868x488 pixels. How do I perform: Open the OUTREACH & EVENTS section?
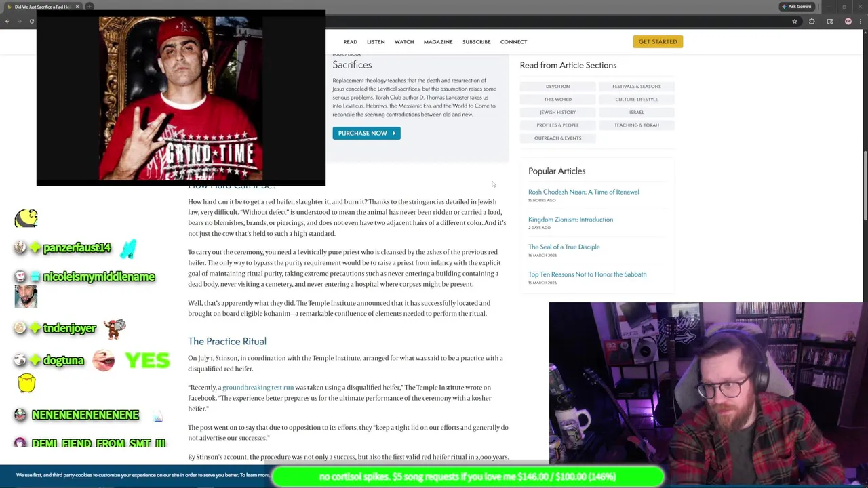pos(557,138)
